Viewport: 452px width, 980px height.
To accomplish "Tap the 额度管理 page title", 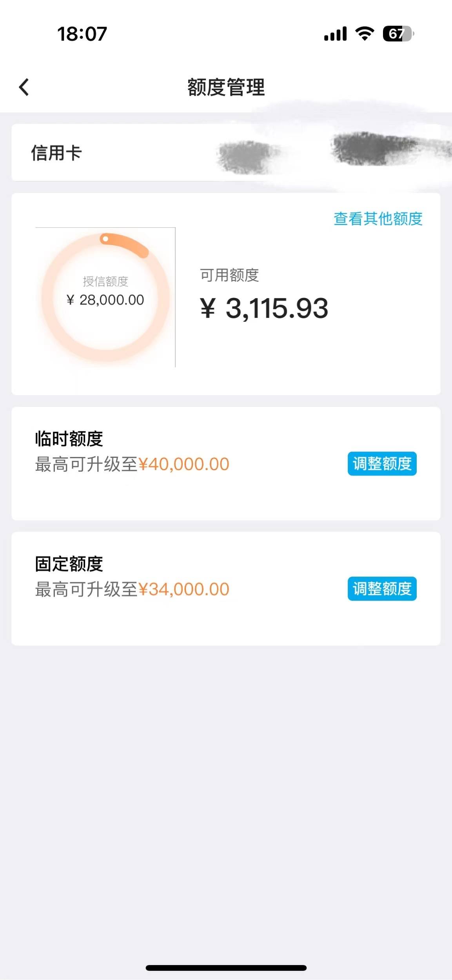I will (x=226, y=87).
